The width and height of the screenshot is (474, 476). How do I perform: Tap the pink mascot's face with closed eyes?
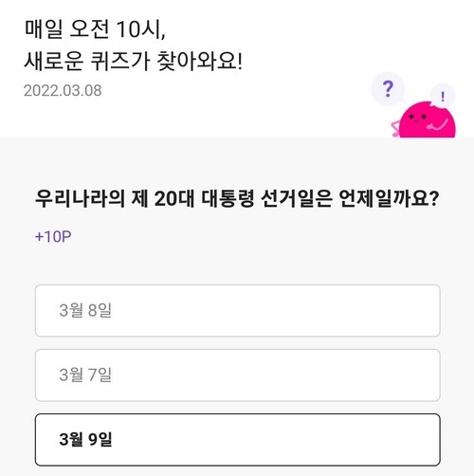[418, 118]
